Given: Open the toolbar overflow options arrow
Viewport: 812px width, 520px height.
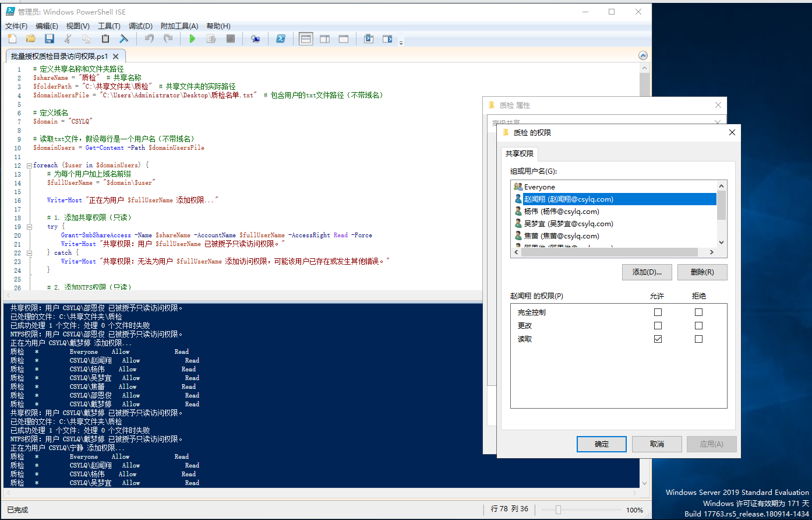Looking at the screenshot, I should (x=401, y=43).
